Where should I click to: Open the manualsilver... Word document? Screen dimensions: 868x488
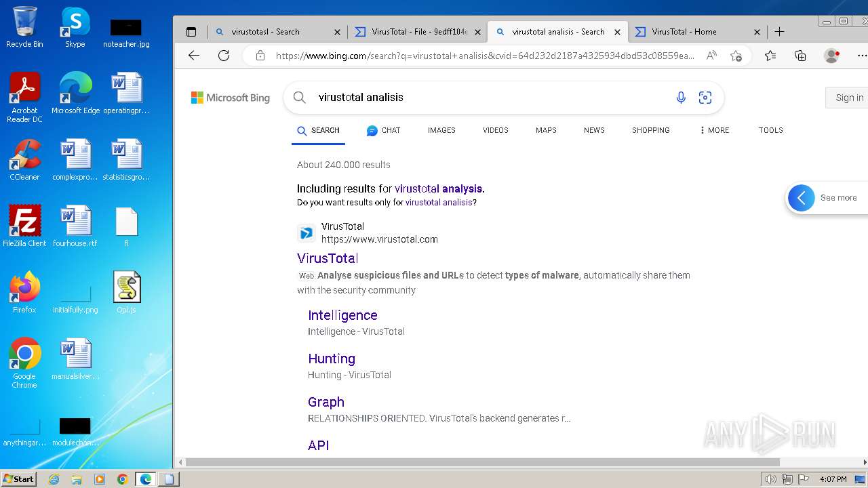(75, 359)
